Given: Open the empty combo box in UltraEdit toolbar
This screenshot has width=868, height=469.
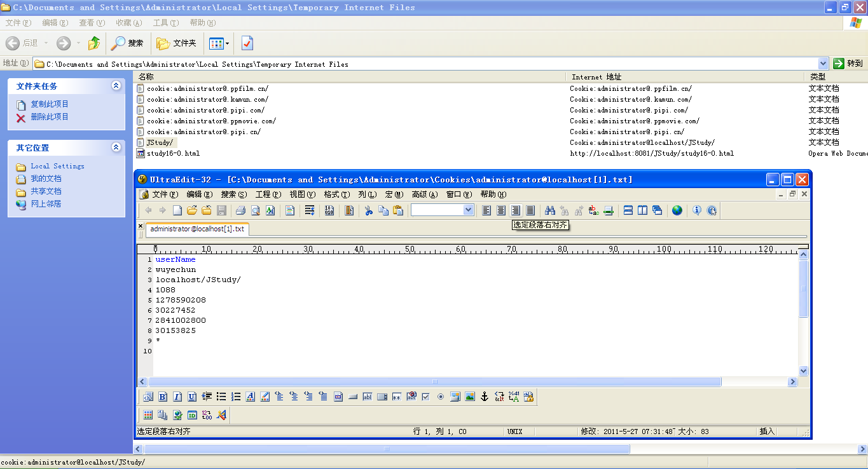Looking at the screenshot, I should (x=468, y=210).
